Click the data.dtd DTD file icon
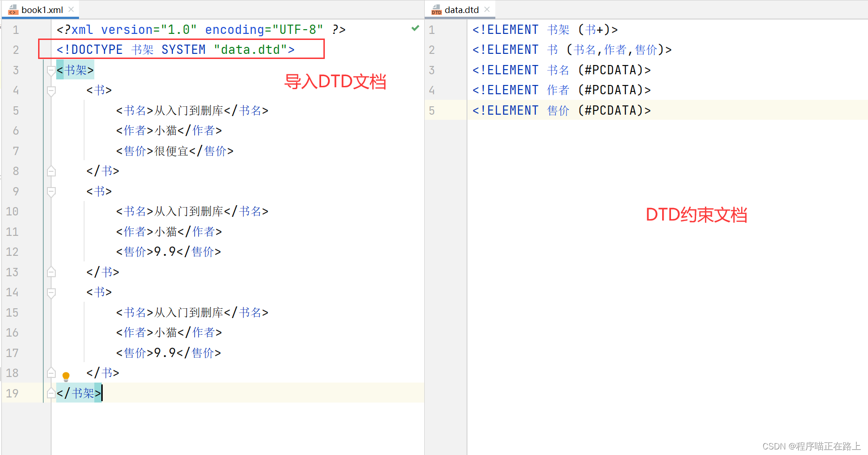The width and height of the screenshot is (868, 455). click(x=436, y=10)
